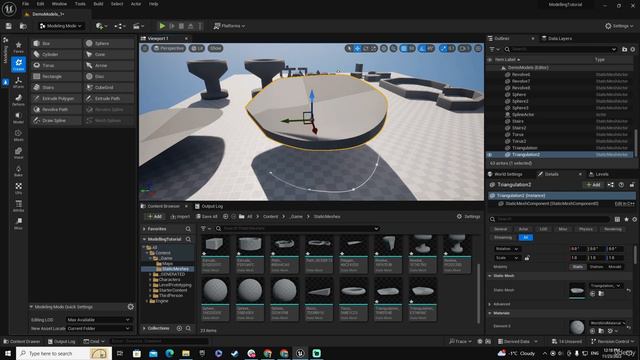640x360 pixels.
Task: Set mobility to Movable
Action: (x=615, y=267)
